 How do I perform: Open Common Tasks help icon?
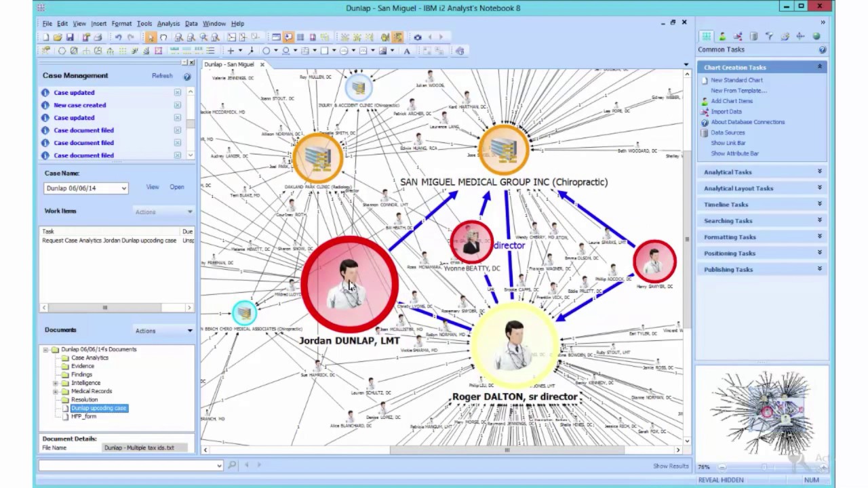pyautogui.click(x=823, y=49)
